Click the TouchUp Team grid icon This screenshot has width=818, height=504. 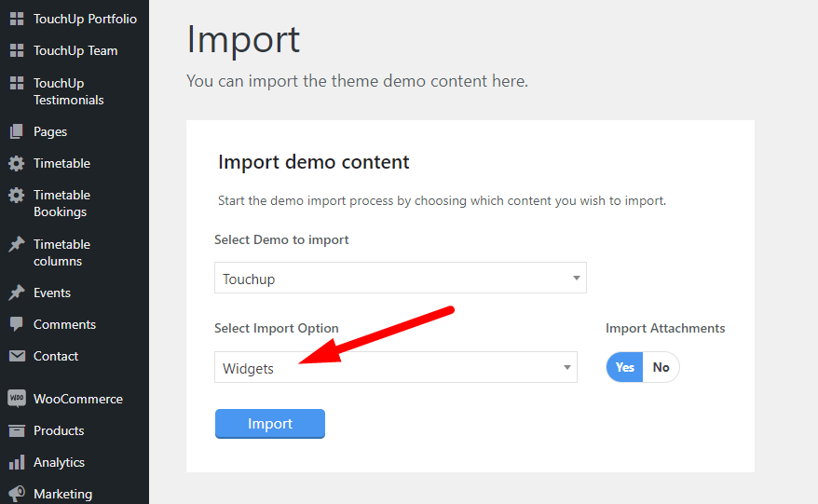17,50
